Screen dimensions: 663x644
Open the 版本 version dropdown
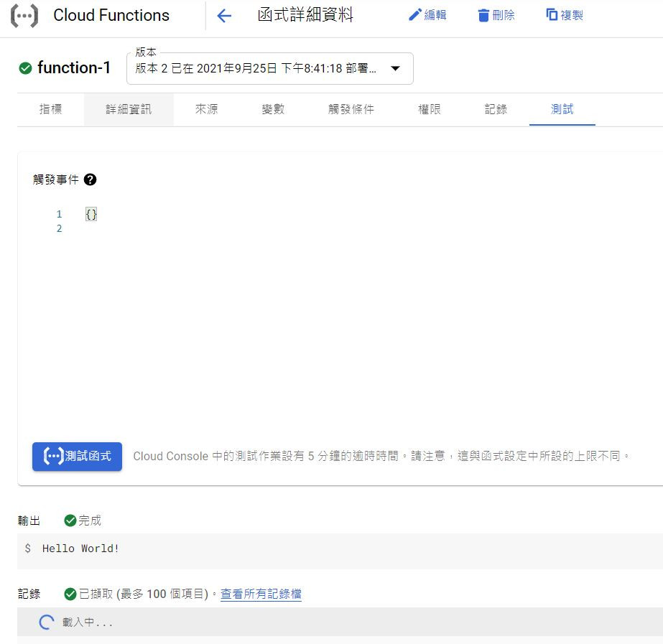(x=270, y=68)
